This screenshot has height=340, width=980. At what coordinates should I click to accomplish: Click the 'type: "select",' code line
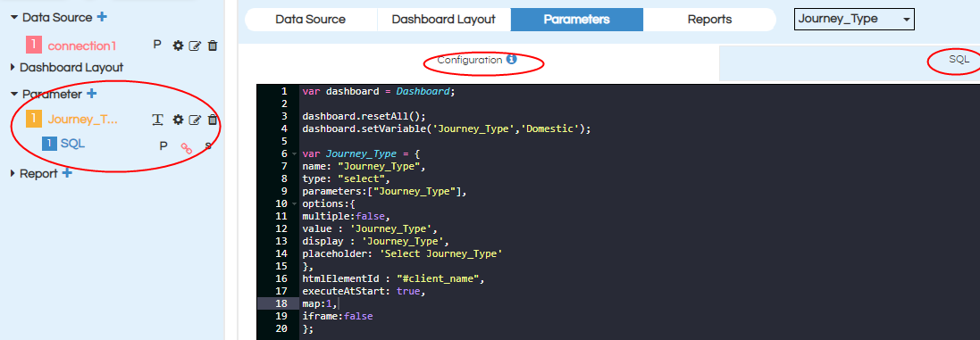tap(346, 178)
